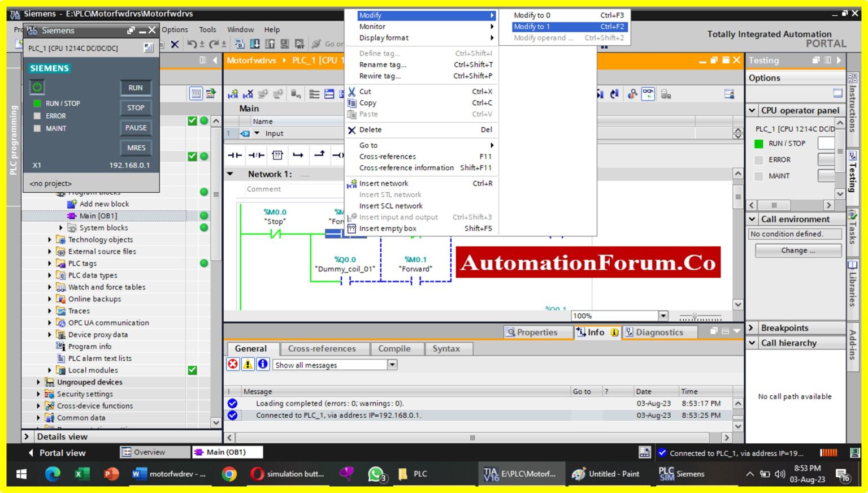Click the Cut scissors icon in context menu
Viewport: 868px width, 493px height.
pos(351,91)
